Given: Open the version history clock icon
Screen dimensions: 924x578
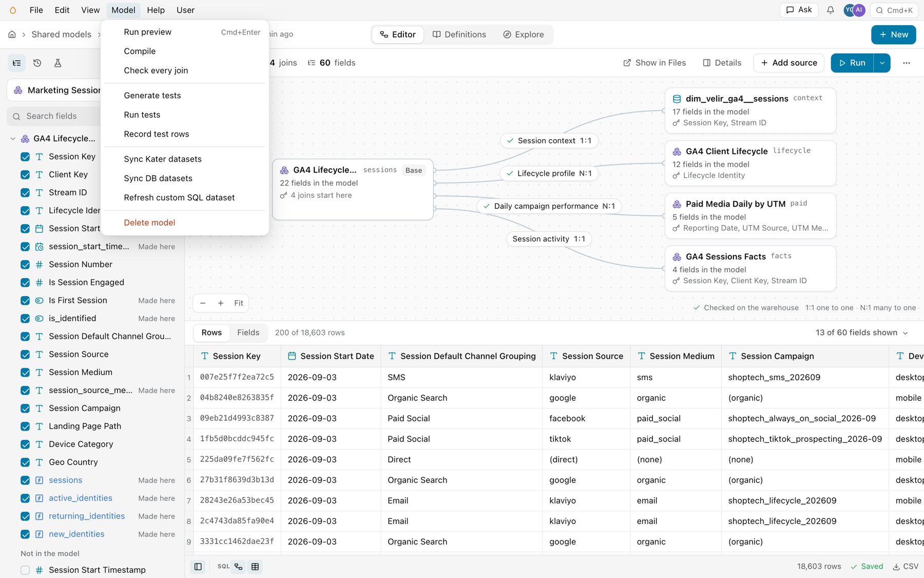Looking at the screenshot, I should click(37, 63).
